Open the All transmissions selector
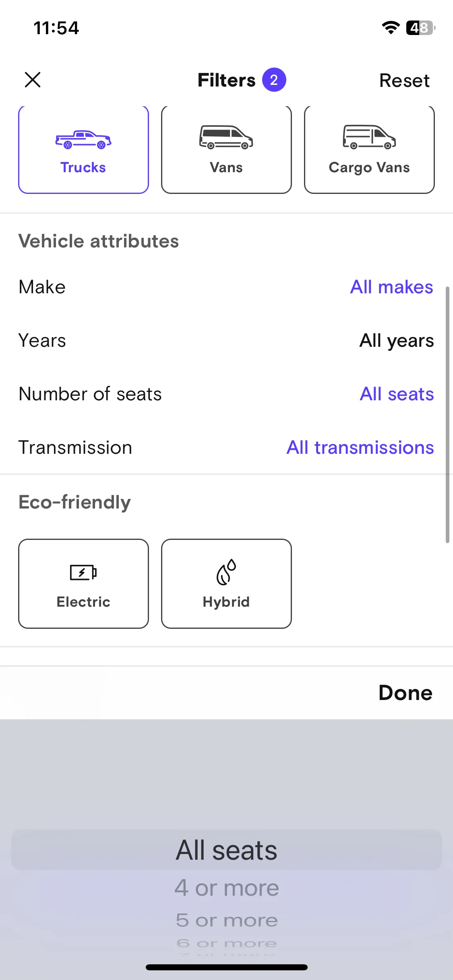 click(x=360, y=448)
